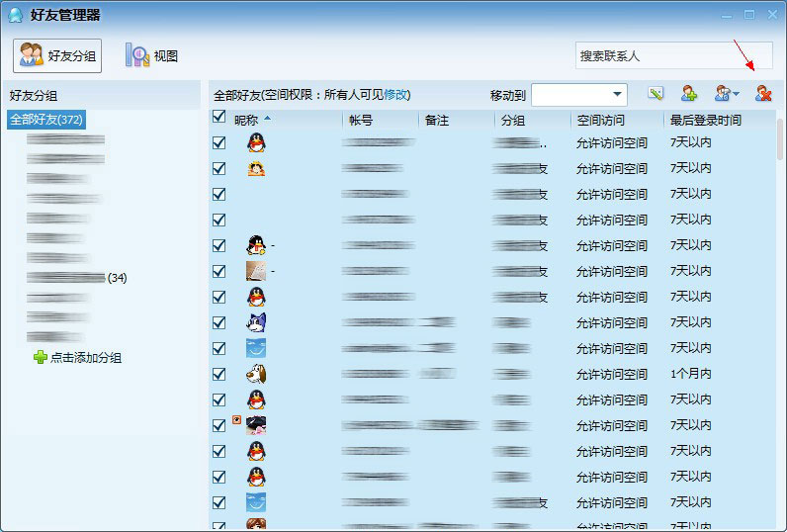Click the 搜索联系人 search field
The image size is (787, 532).
tap(673, 55)
